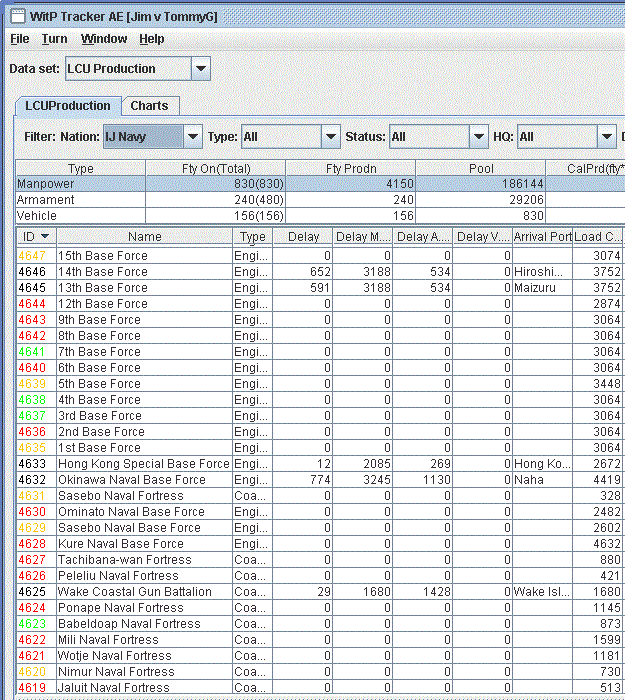This screenshot has height=700, width=625.
Task: Expand the Data set dropdown arrow
Action: click(201, 69)
